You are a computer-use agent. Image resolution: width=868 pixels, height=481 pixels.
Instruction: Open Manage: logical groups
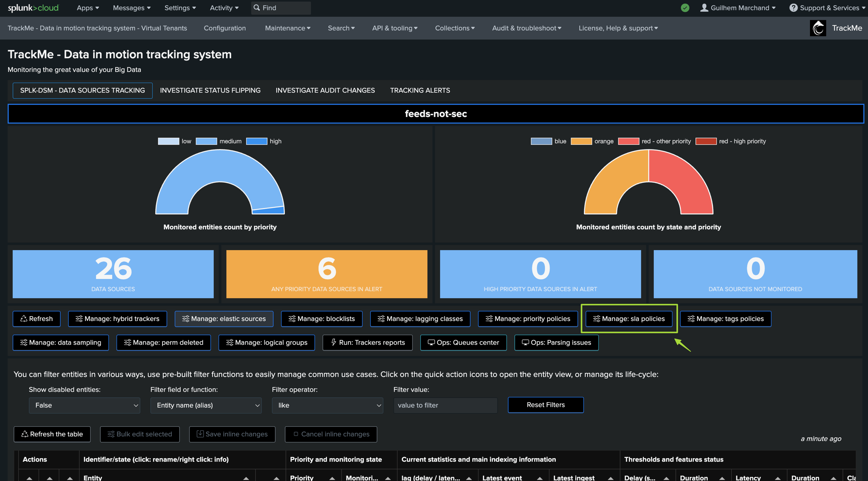[267, 342]
